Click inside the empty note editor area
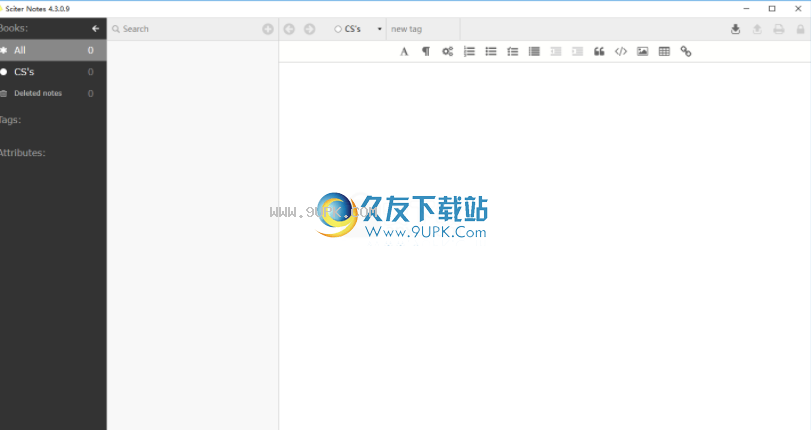The image size is (811, 430). pos(545,246)
